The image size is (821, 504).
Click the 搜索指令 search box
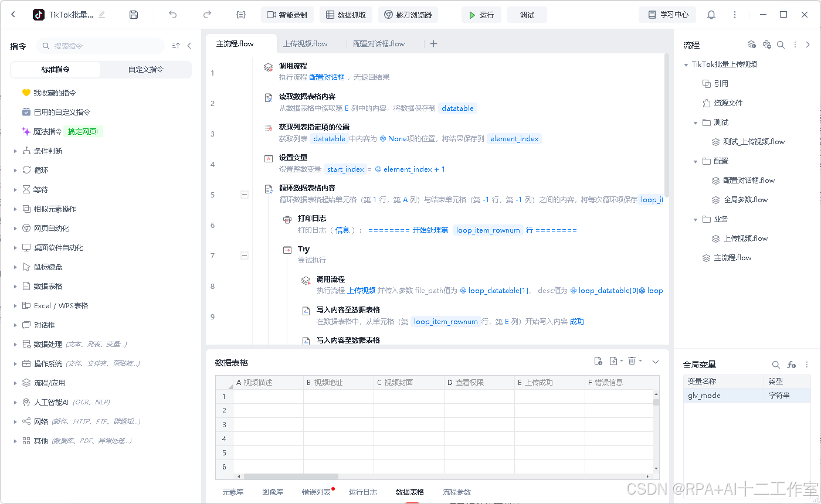tap(100, 46)
